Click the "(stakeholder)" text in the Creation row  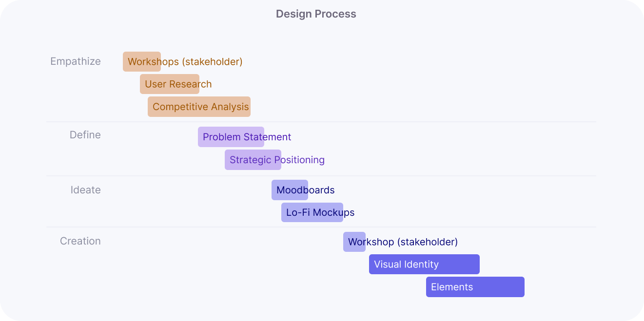coord(428,242)
